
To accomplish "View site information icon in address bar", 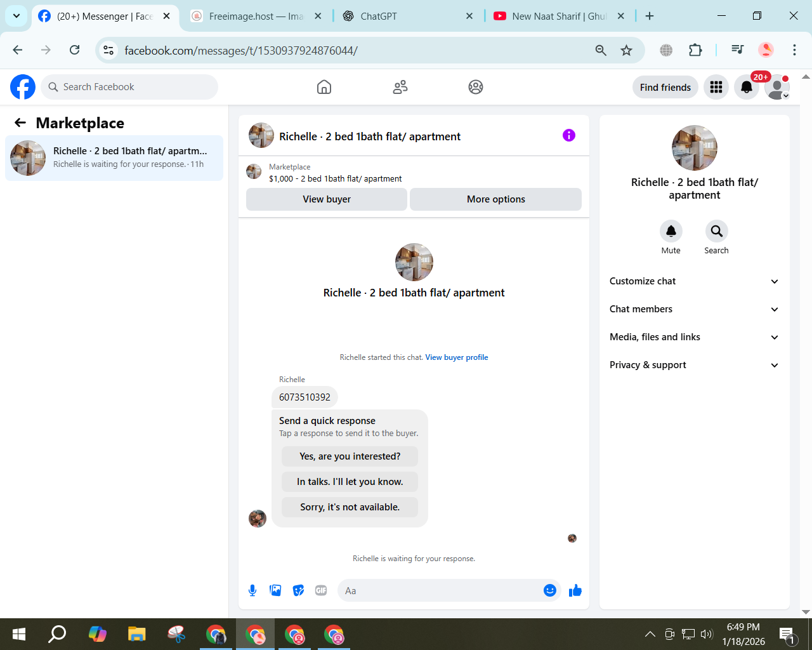I will (x=109, y=50).
